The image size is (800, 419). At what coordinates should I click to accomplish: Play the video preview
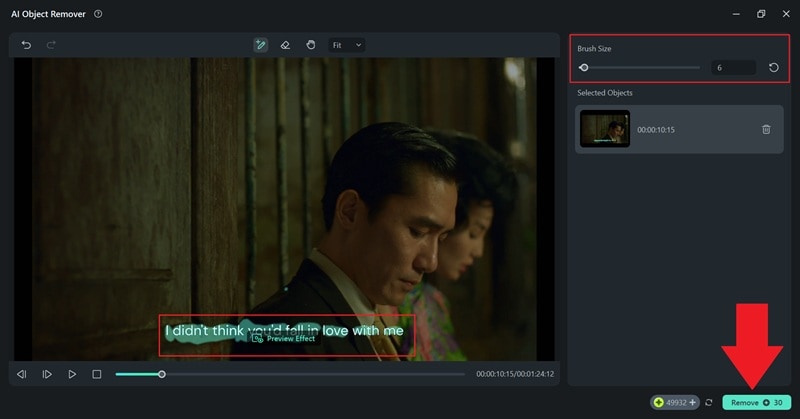point(72,374)
